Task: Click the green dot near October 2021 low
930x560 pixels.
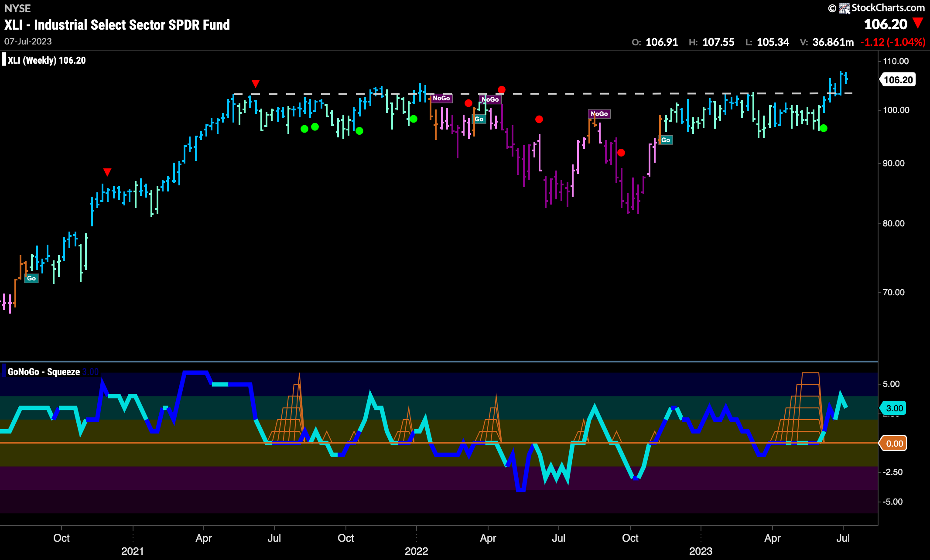Action: (359, 131)
